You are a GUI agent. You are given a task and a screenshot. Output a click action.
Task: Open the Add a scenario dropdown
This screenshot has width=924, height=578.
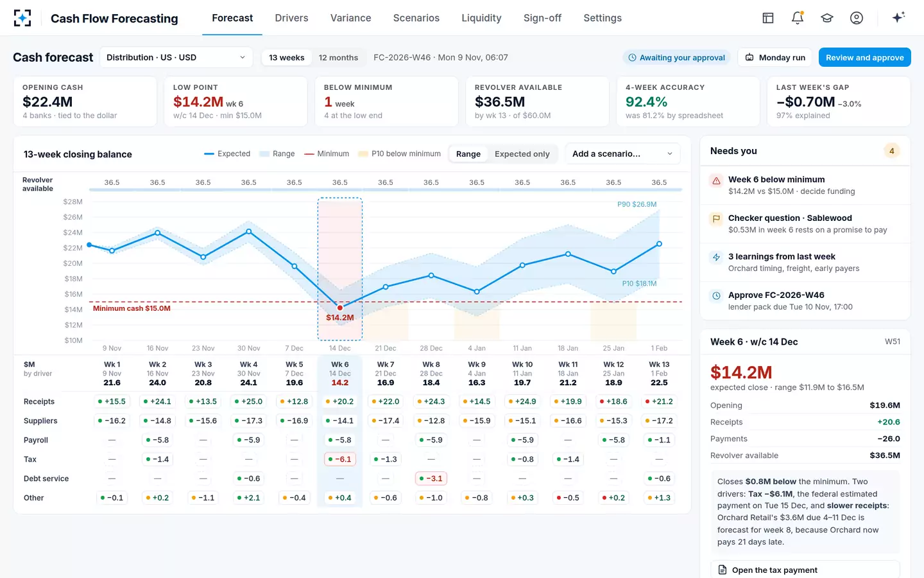[622, 154]
